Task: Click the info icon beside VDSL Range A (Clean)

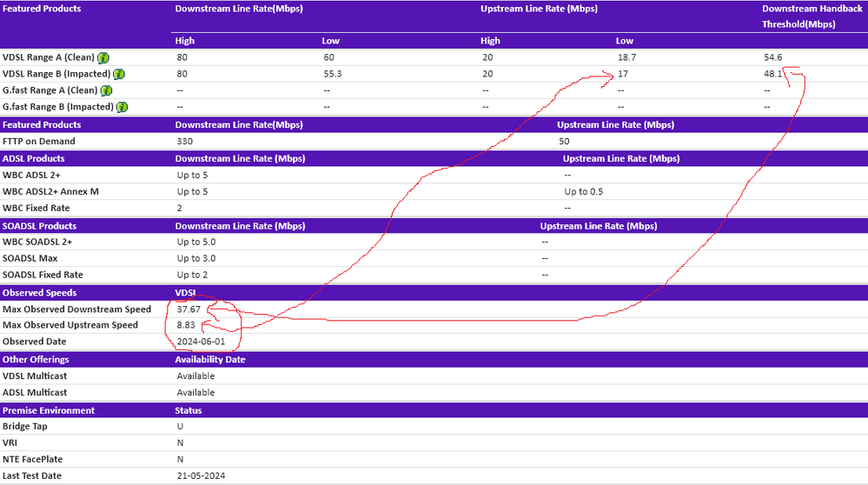Action: (103, 57)
